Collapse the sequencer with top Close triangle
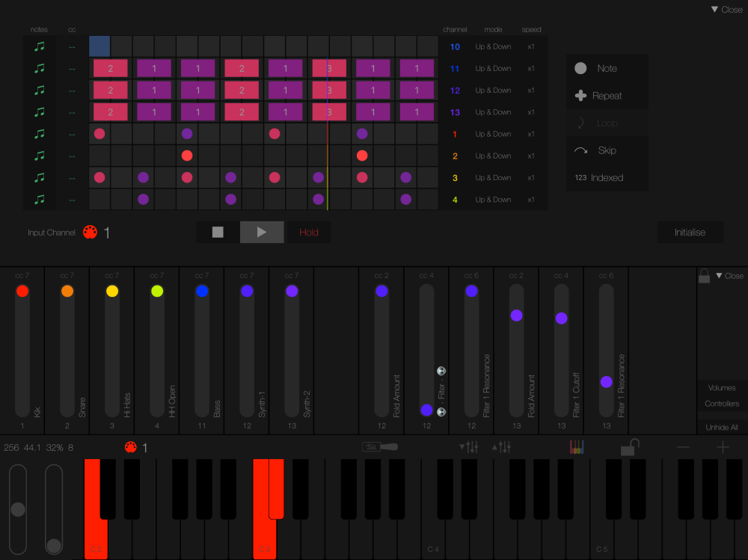 [726, 10]
